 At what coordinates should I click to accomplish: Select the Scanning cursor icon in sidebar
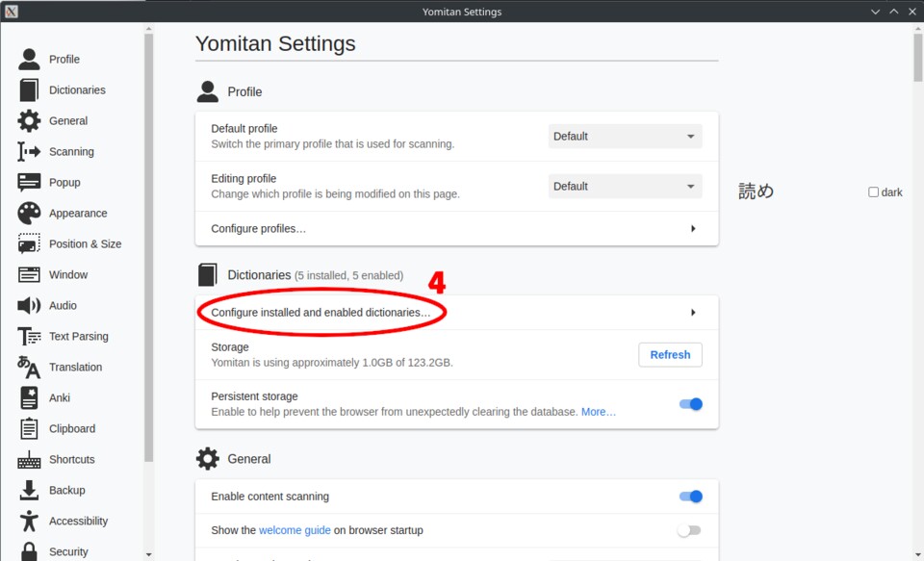pos(30,152)
